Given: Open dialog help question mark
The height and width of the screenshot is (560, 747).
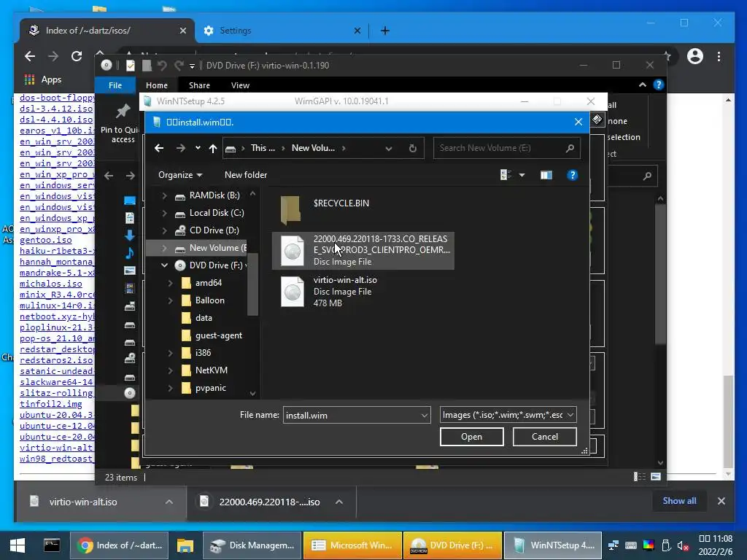Looking at the screenshot, I should point(572,175).
